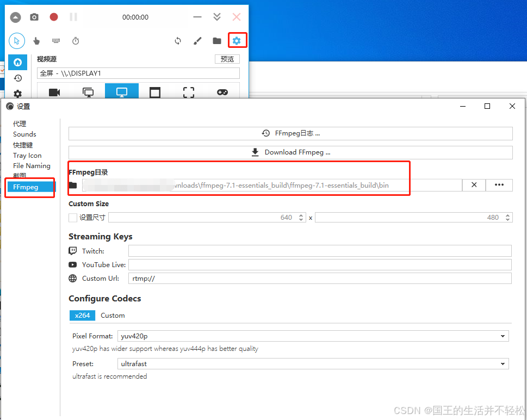Take a screenshot with the camera icon
This screenshot has height=420, width=527.
(x=34, y=17)
